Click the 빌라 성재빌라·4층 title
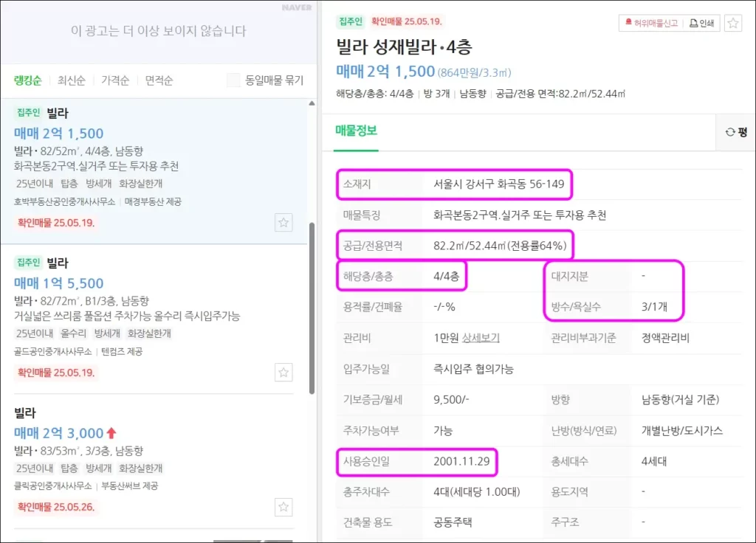Image resolution: width=756 pixels, height=543 pixels. tap(404, 46)
